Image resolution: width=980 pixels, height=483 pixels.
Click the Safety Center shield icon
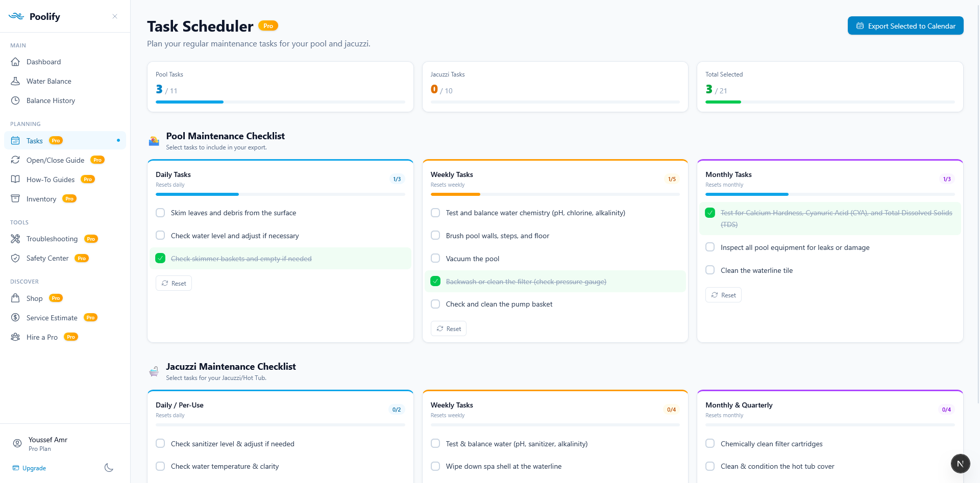coord(16,258)
